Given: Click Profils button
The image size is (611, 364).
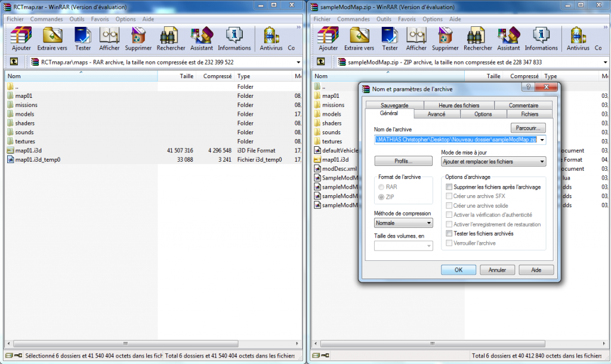Looking at the screenshot, I should click(x=403, y=161).
